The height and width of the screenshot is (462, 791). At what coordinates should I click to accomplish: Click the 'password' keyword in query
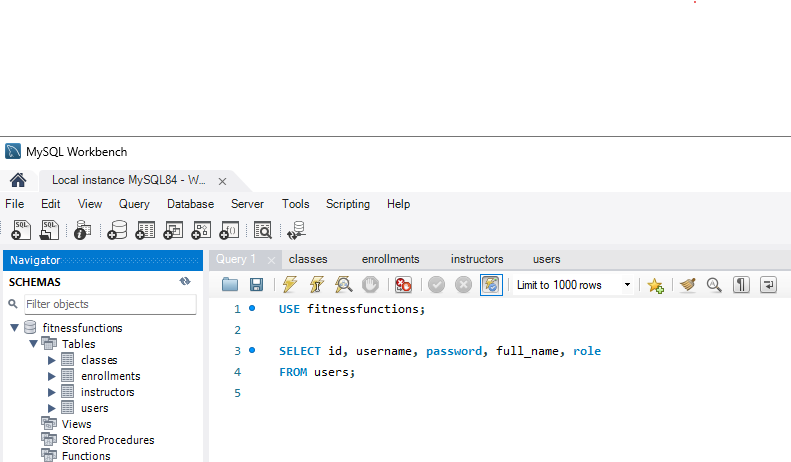(x=454, y=351)
